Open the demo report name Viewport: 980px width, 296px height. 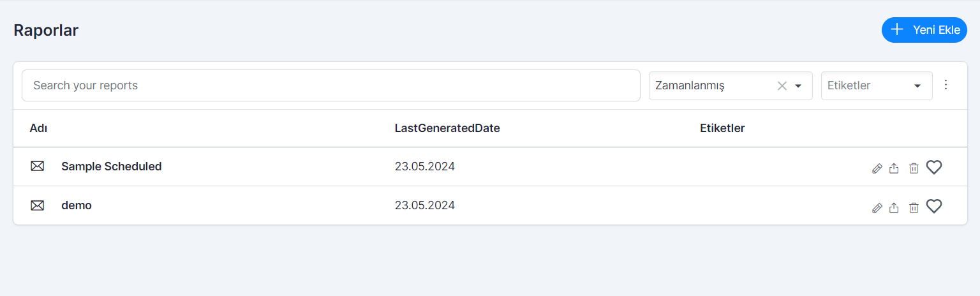pyautogui.click(x=77, y=205)
